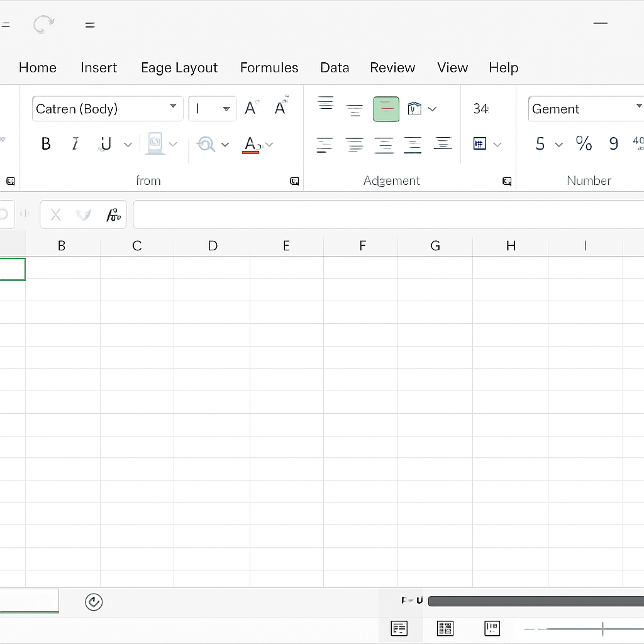Click the insert function fx icon
Viewport: 644px width, 644px height.
click(x=113, y=215)
